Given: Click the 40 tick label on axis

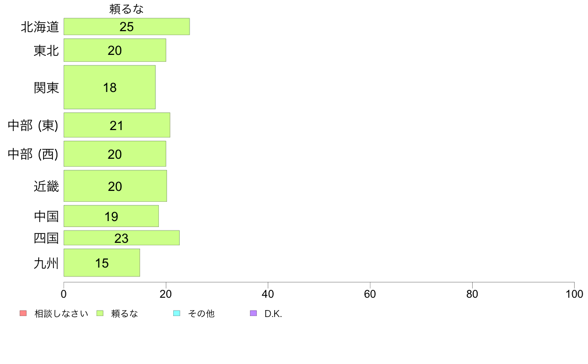Looking at the screenshot, I should pos(268,294).
